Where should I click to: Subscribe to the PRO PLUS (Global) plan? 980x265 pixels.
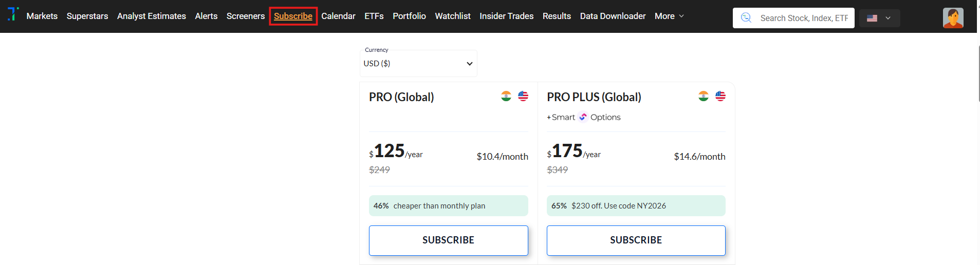point(636,240)
